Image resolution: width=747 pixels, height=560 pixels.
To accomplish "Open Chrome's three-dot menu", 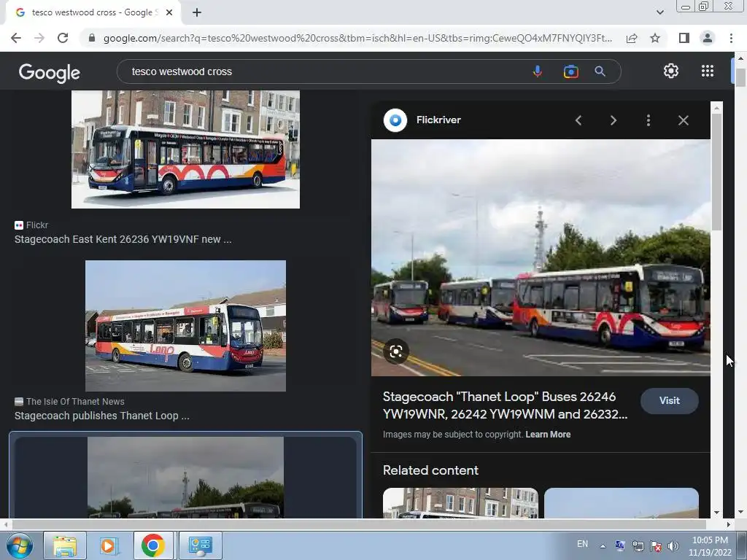I will (x=731, y=38).
